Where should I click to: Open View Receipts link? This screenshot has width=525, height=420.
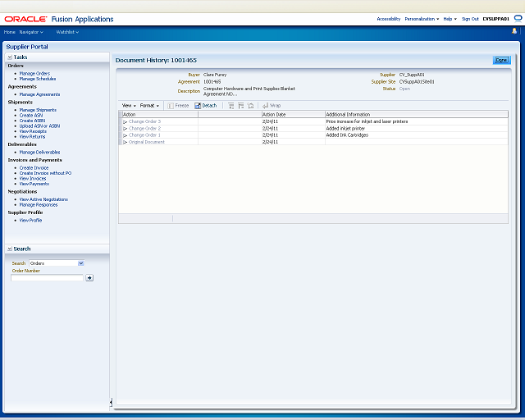(x=33, y=131)
